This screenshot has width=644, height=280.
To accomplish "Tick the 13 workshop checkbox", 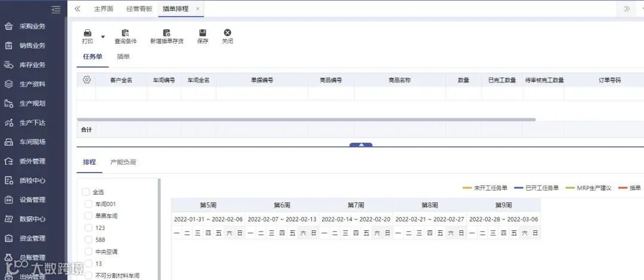I will 88,263.
